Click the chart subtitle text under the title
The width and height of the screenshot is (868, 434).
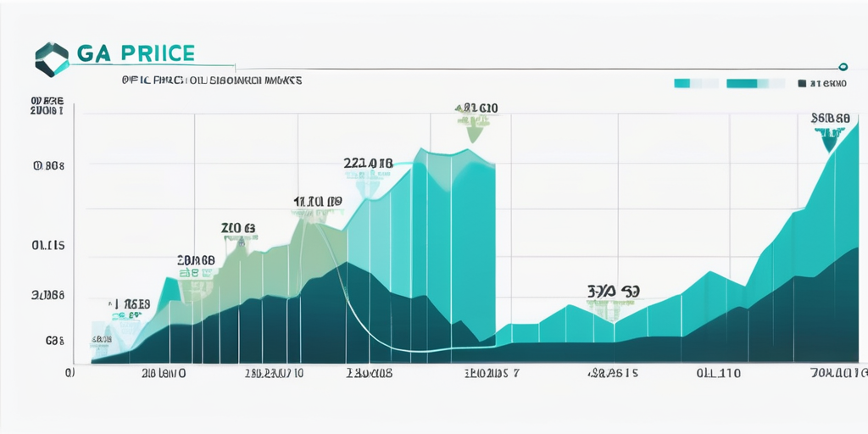pyautogui.click(x=211, y=81)
